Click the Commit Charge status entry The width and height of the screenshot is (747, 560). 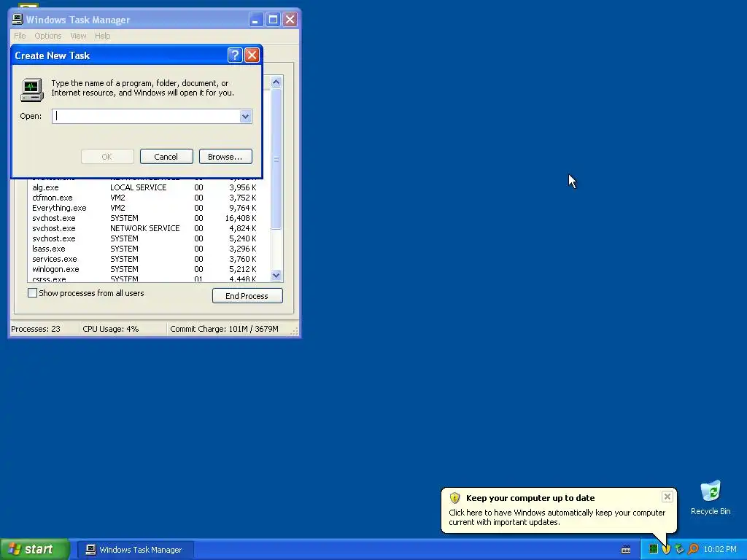(224, 329)
